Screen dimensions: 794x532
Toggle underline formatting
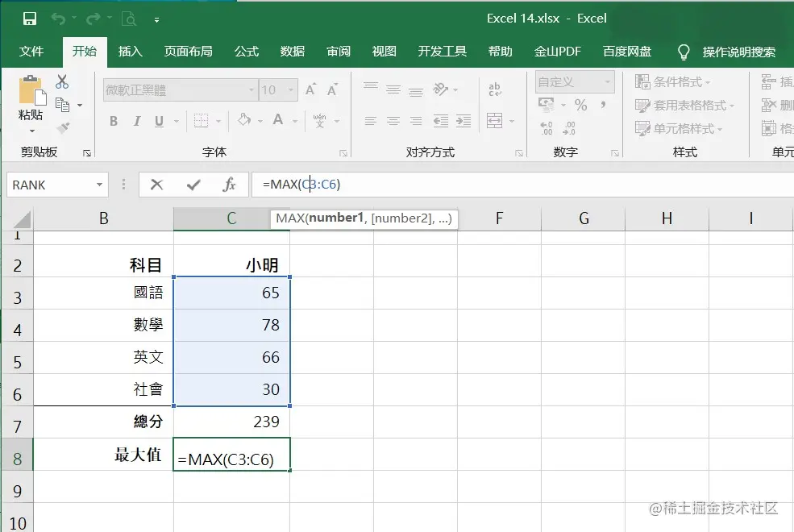click(x=159, y=121)
